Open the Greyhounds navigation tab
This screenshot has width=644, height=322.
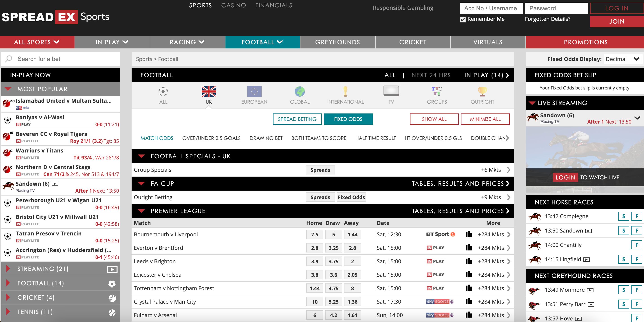click(x=337, y=42)
